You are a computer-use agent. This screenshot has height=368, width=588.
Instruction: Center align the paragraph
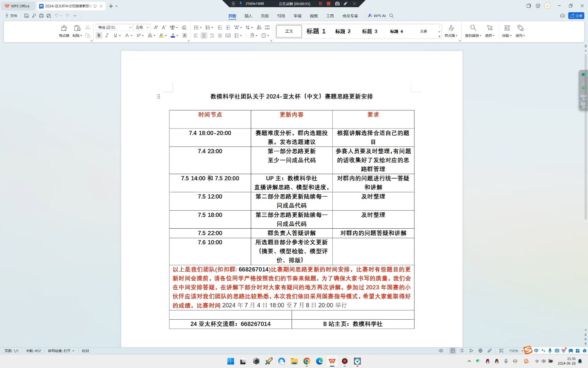point(204,35)
